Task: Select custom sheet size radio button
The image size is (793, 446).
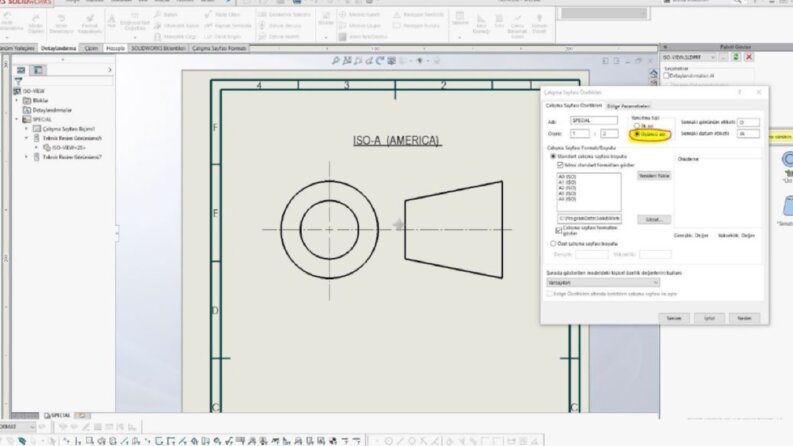Action: point(553,243)
